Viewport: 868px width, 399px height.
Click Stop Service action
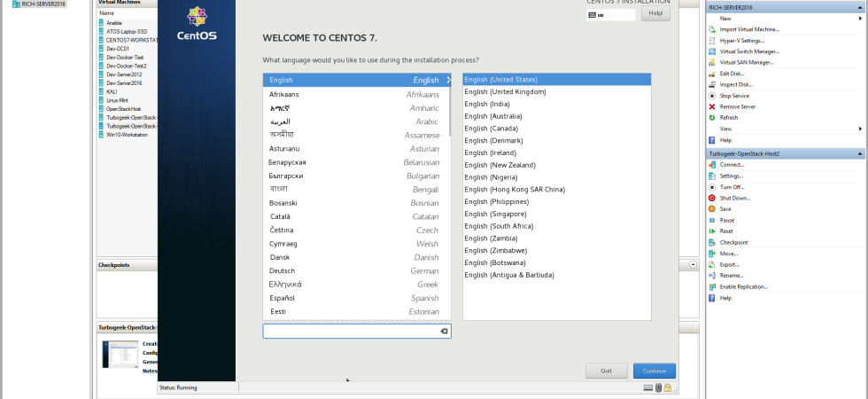click(x=734, y=96)
